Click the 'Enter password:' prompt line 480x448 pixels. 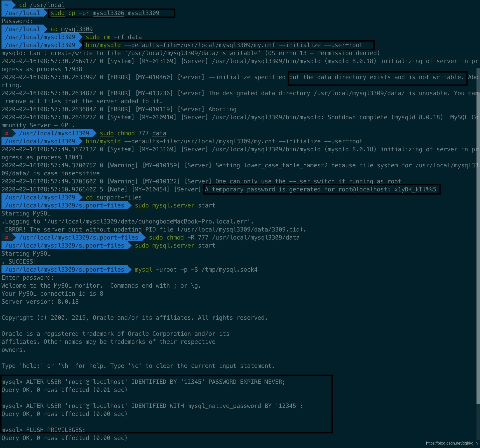28,278
